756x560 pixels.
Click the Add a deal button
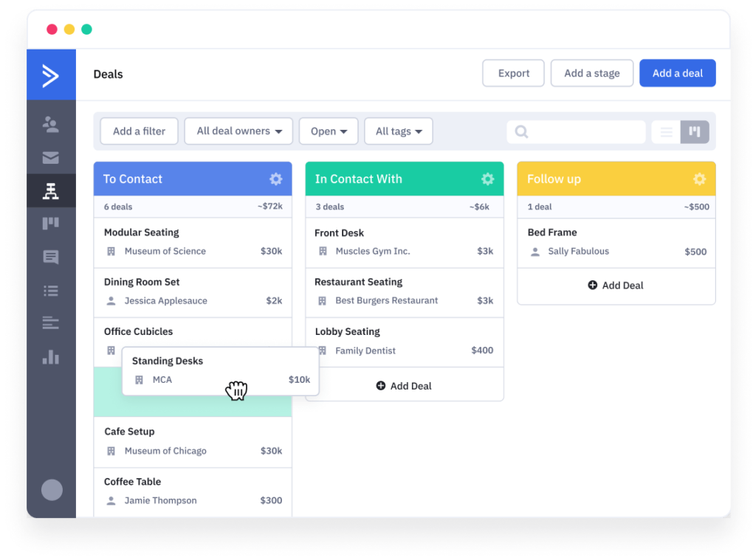pyautogui.click(x=677, y=73)
